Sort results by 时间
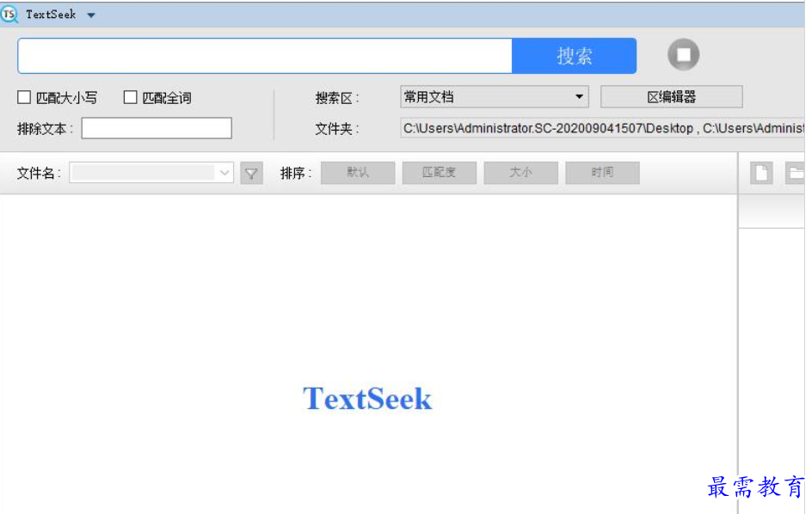This screenshot has height=514, width=812. coord(602,172)
